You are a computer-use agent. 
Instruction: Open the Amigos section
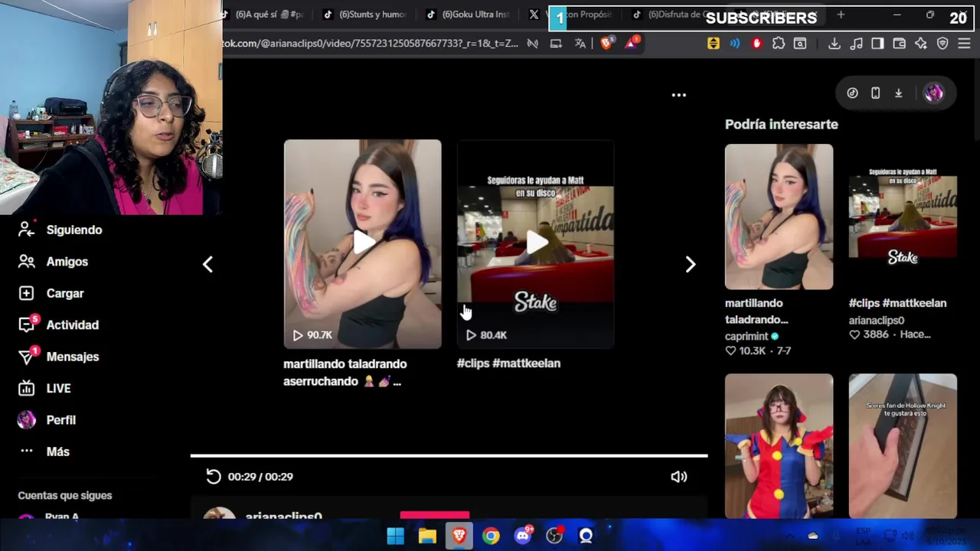tap(53, 262)
